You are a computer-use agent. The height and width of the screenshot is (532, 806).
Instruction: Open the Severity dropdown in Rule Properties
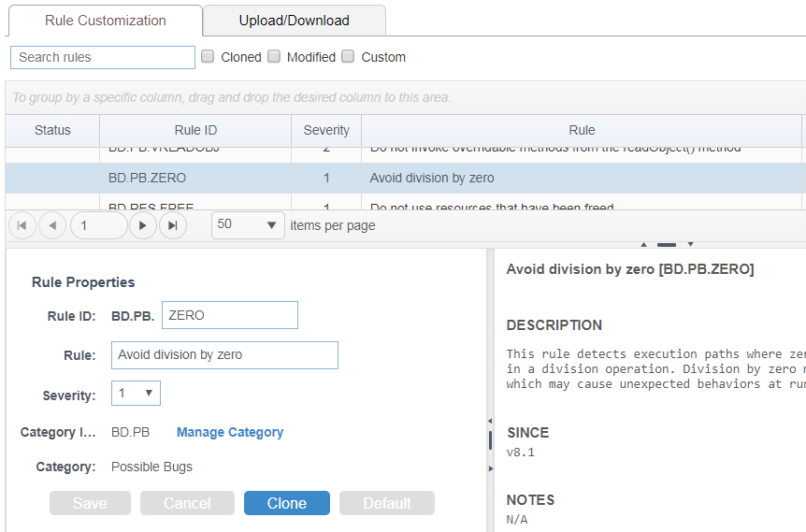coord(136,394)
